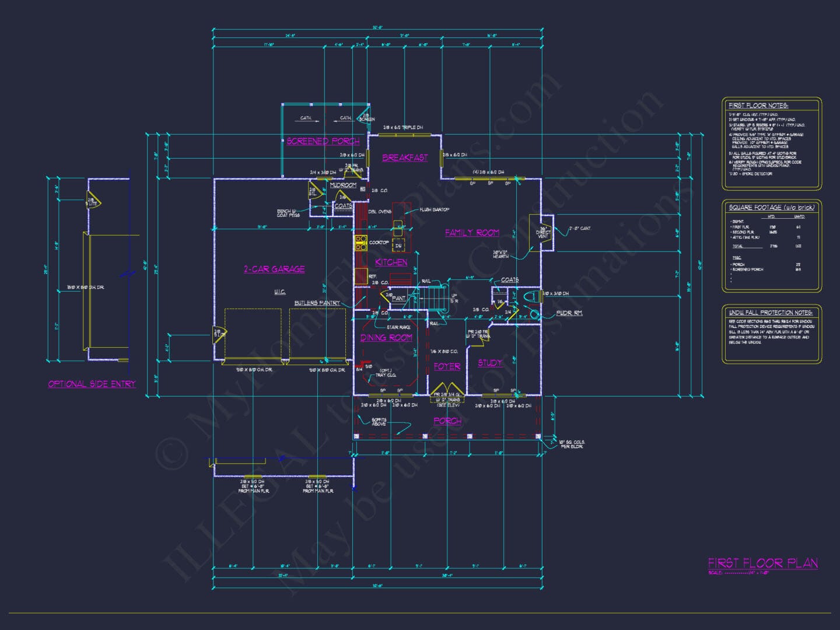Click the STAIR RAKE annotation
The width and height of the screenshot is (840, 630).
pyautogui.click(x=398, y=327)
